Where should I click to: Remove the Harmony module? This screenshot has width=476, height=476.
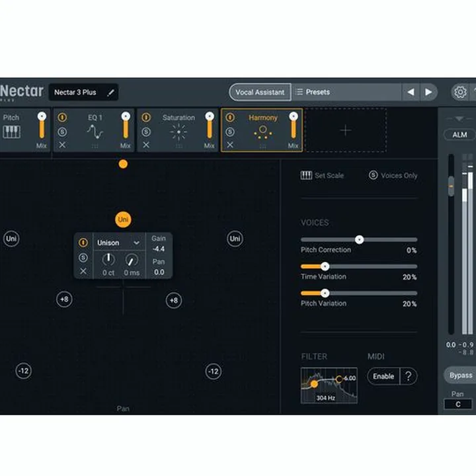pyautogui.click(x=230, y=145)
